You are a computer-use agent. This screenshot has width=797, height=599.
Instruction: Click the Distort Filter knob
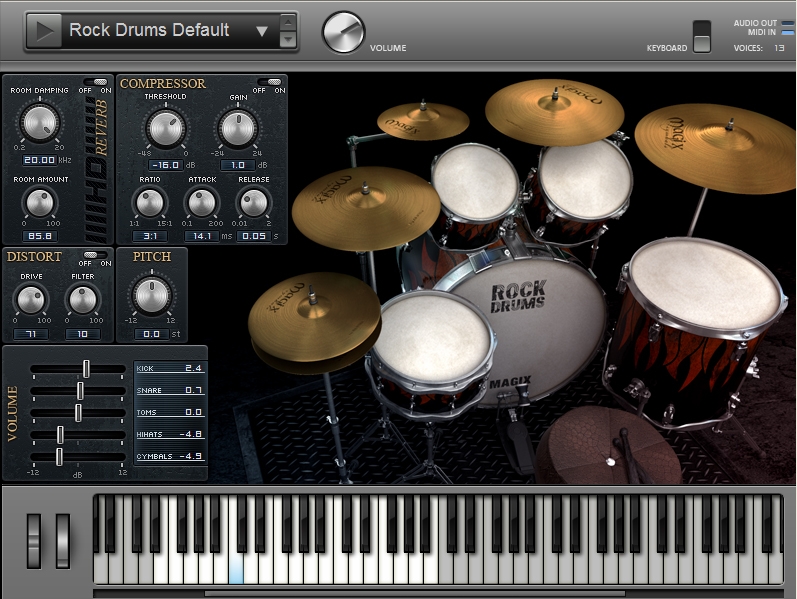pos(82,300)
